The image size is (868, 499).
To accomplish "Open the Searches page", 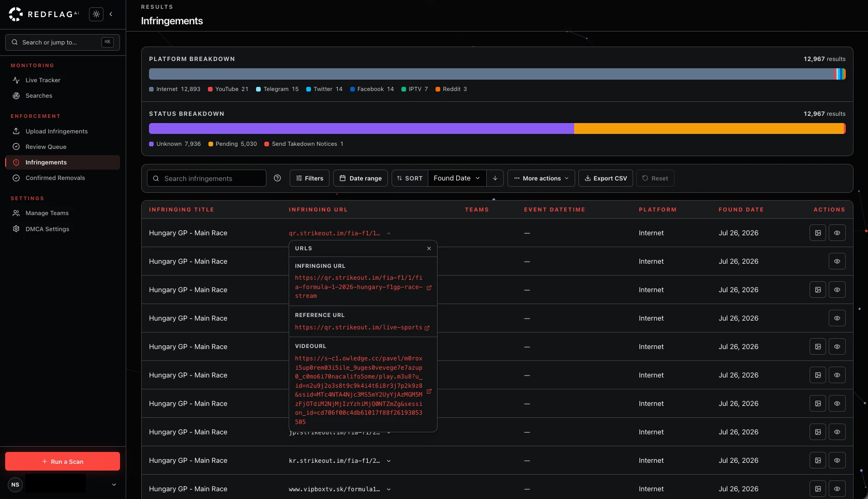I will (63, 96).
